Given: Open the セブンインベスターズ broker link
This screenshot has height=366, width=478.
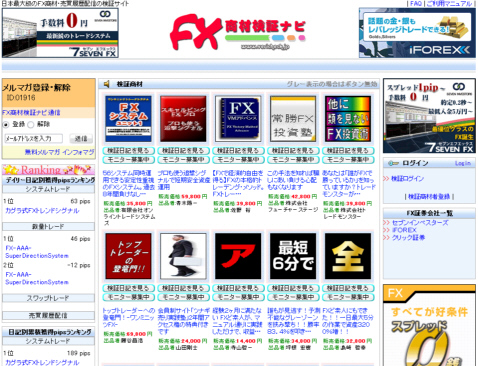Looking at the screenshot, I should point(420,223).
